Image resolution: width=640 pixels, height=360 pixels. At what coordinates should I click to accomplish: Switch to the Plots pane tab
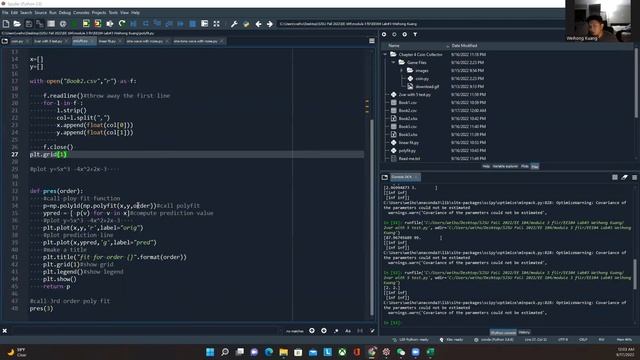pos(524,167)
